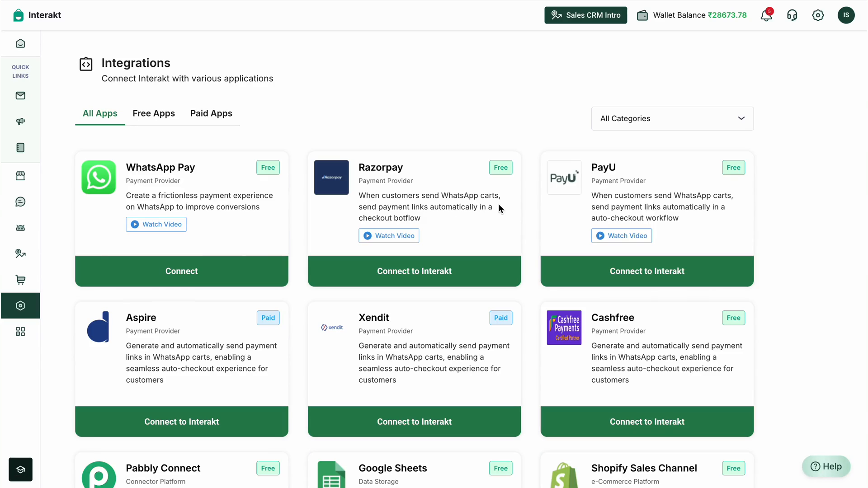Click the Google Sheets title
Viewport: 868px width, 488px height.
[393, 468]
